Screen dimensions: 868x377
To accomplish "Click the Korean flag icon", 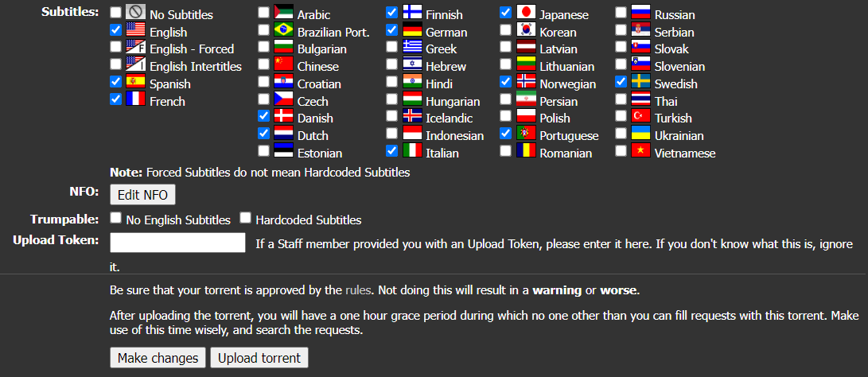I will tap(526, 30).
